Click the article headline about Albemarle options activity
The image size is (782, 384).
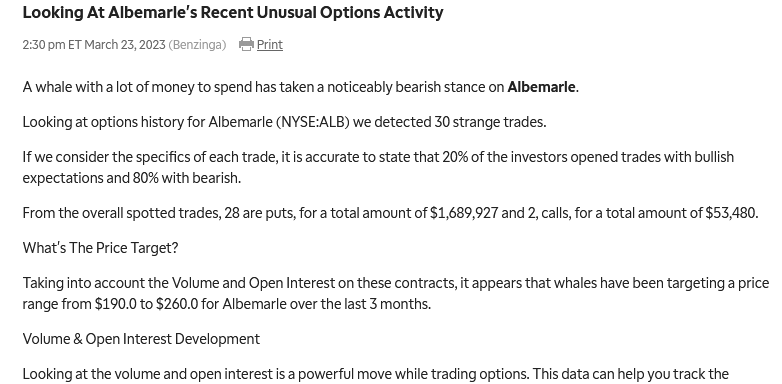(x=233, y=12)
